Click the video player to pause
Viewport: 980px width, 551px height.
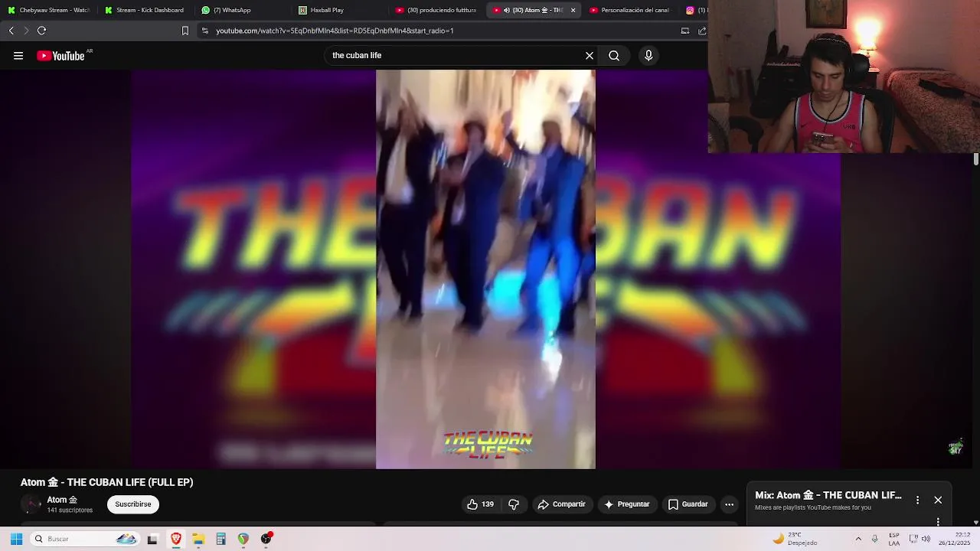point(485,268)
